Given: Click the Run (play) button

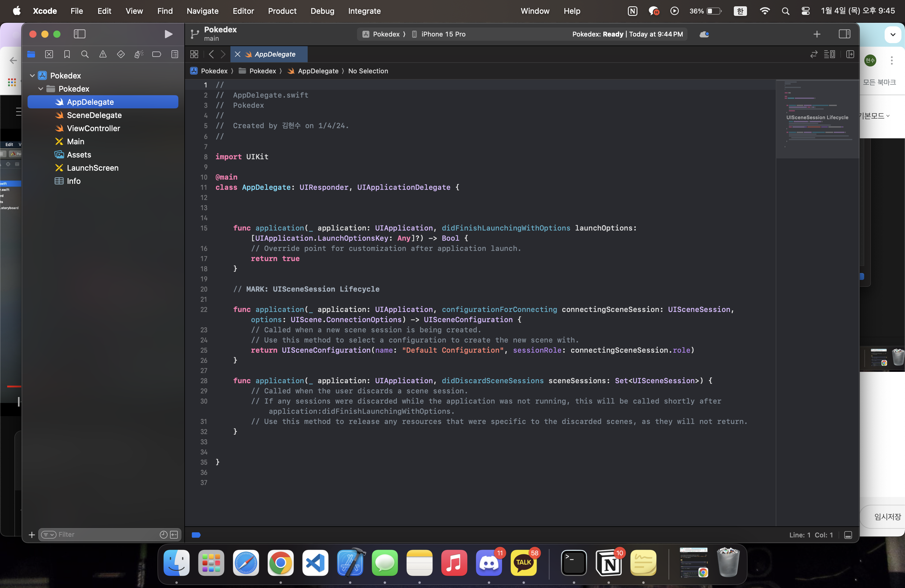Looking at the screenshot, I should pyautogui.click(x=168, y=34).
